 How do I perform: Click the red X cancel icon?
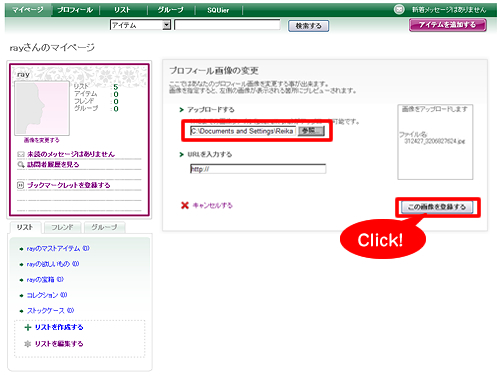pos(185,205)
